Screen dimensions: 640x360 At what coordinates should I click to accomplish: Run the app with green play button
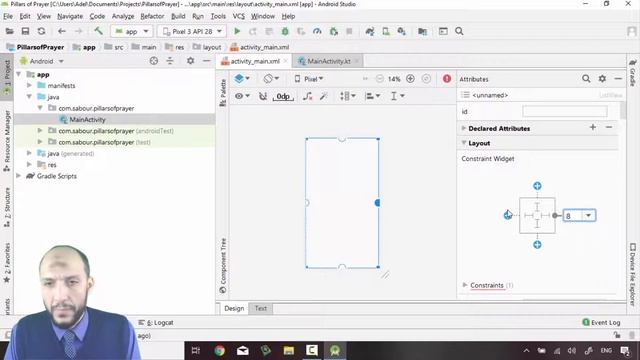pos(237,31)
